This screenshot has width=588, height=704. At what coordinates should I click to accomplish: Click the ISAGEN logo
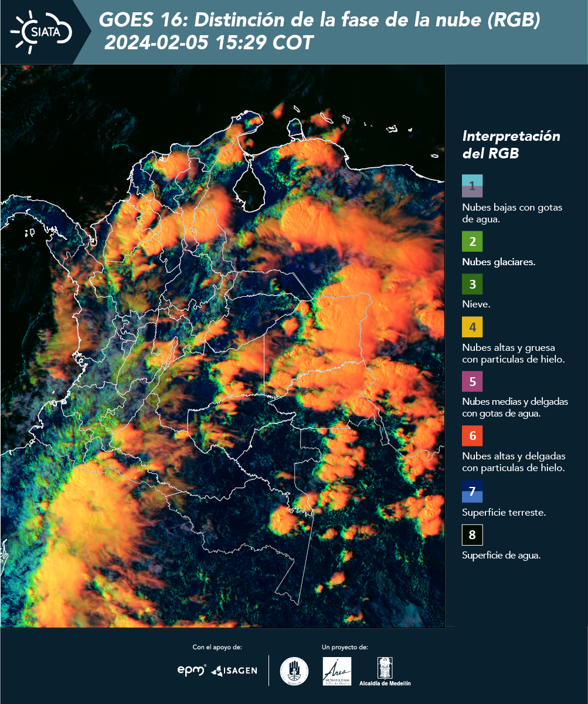coord(234,670)
